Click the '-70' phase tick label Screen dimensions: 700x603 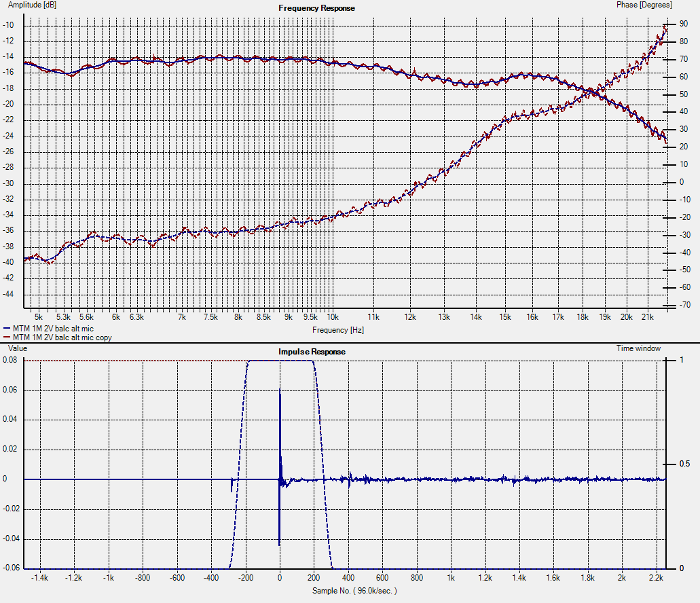point(685,305)
